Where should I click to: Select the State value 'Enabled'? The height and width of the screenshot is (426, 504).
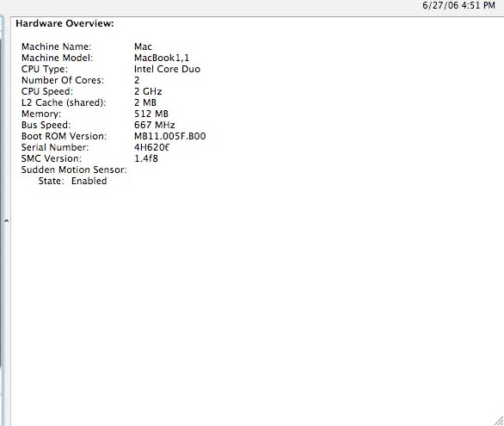89,181
